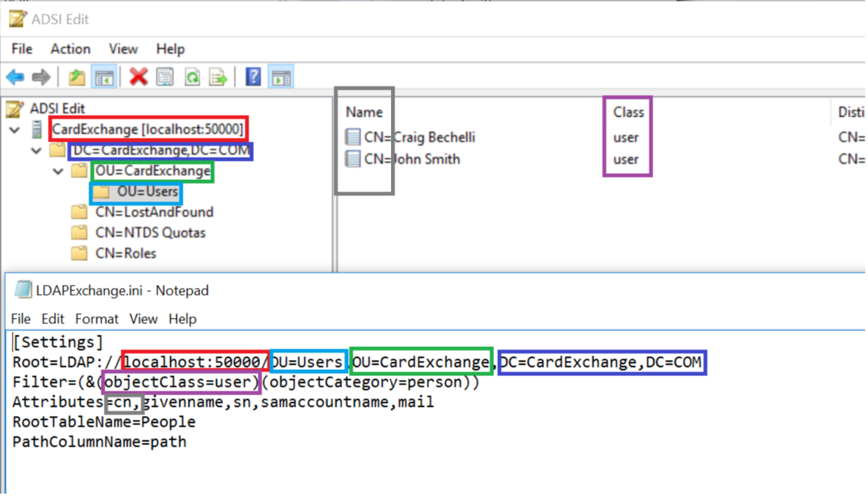Click the Attributes= line in Notepad

coord(223,403)
